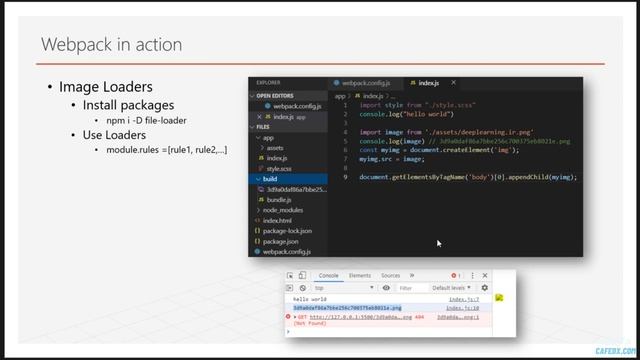Close the index.js editor tab
The height and width of the screenshot is (360, 640).
453,82
